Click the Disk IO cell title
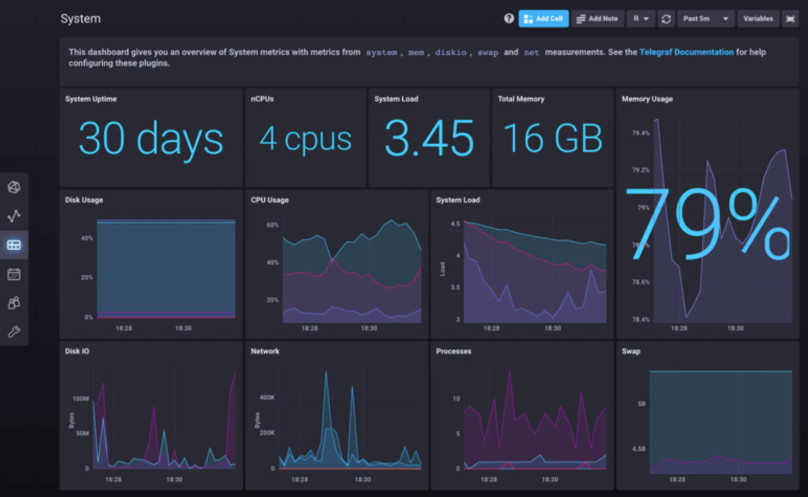The image size is (808, 497). [x=77, y=352]
